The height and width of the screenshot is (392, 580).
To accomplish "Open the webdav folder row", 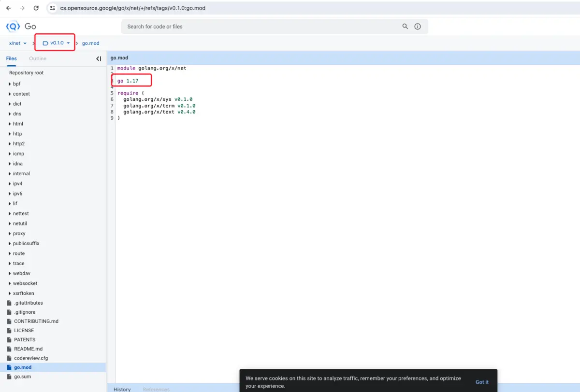I will (x=53, y=273).
